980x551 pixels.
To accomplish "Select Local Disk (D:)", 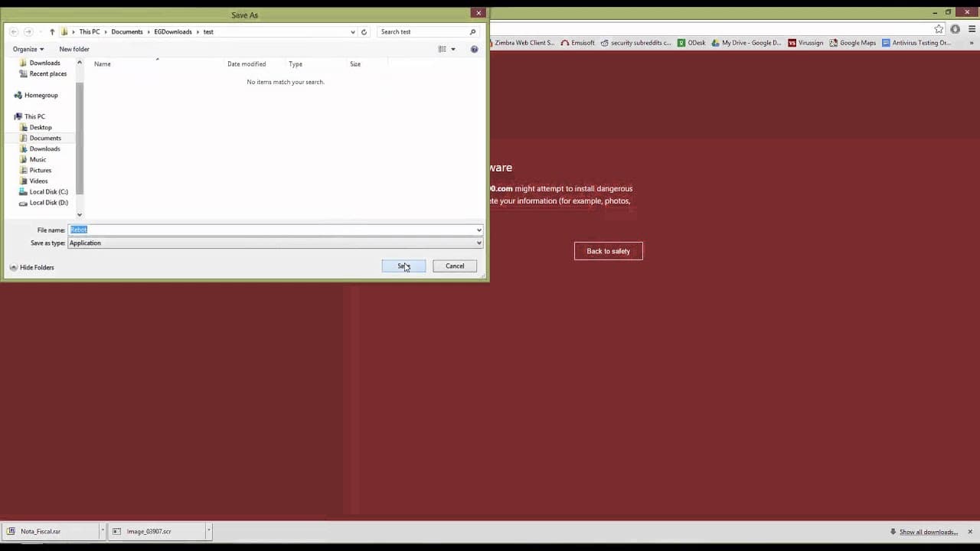I will point(48,202).
